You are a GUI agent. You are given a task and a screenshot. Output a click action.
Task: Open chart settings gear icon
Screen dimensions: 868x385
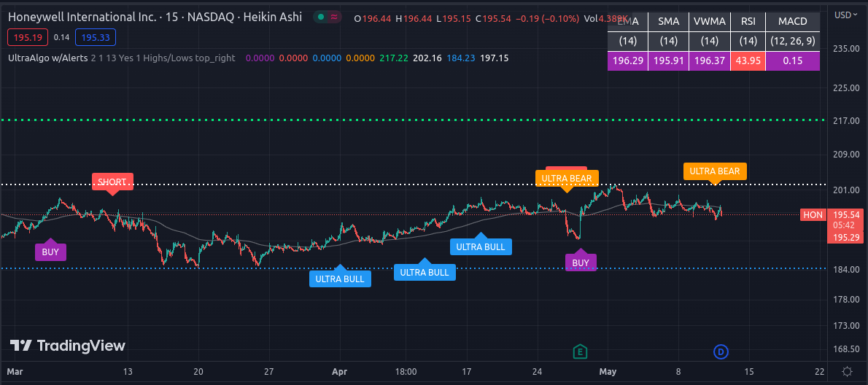(x=846, y=370)
